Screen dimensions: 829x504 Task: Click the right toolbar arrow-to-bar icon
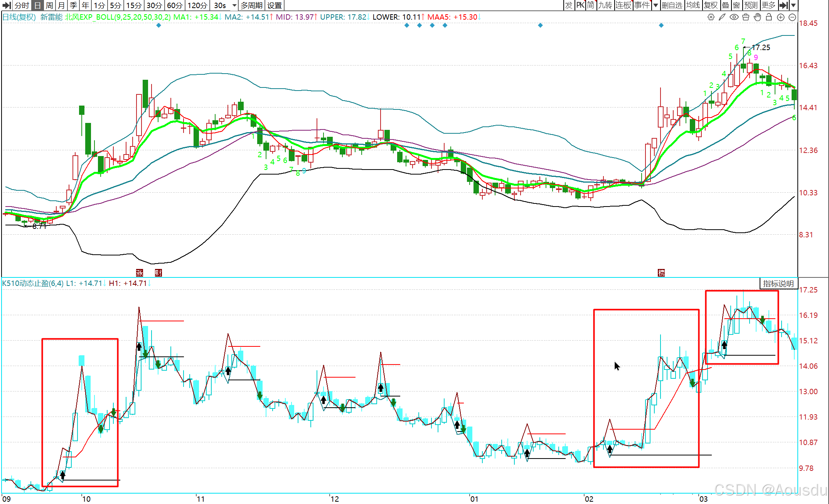783,5
